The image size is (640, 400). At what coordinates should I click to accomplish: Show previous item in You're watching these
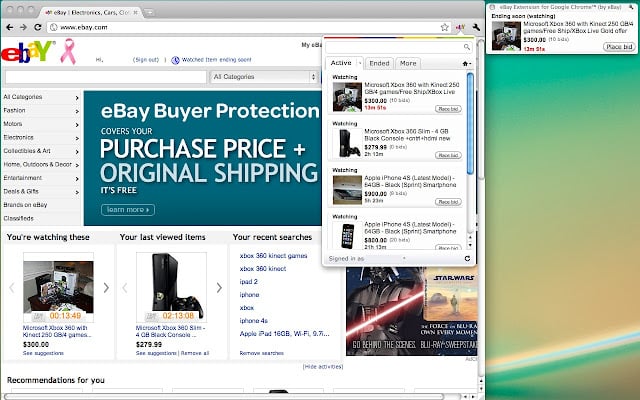(11, 288)
